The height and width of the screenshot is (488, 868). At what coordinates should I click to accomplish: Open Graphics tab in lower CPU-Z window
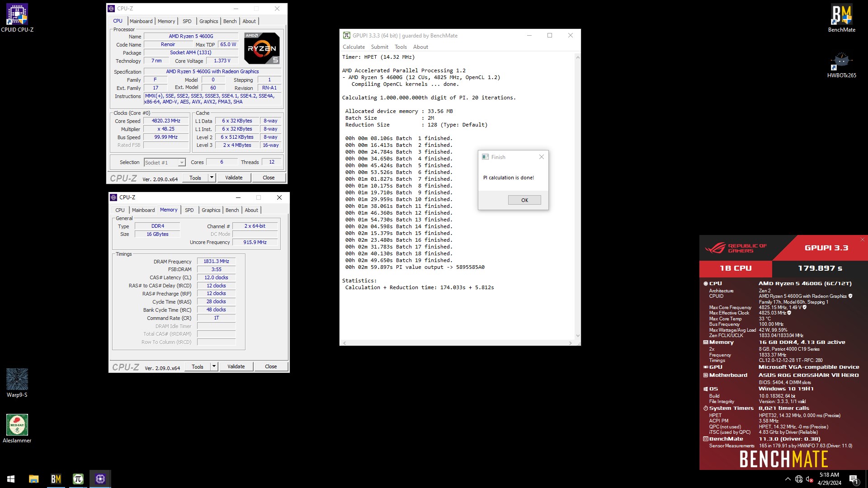point(211,210)
